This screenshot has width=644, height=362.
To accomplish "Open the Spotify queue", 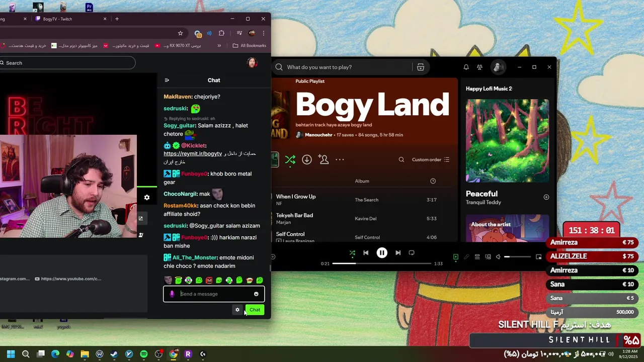I will (x=477, y=257).
